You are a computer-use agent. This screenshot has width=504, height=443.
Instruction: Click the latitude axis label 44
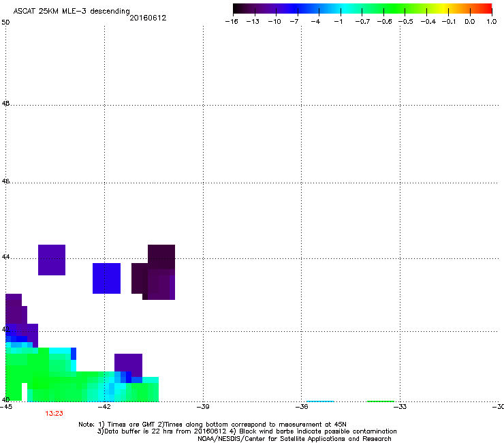(x=5, y=257)
